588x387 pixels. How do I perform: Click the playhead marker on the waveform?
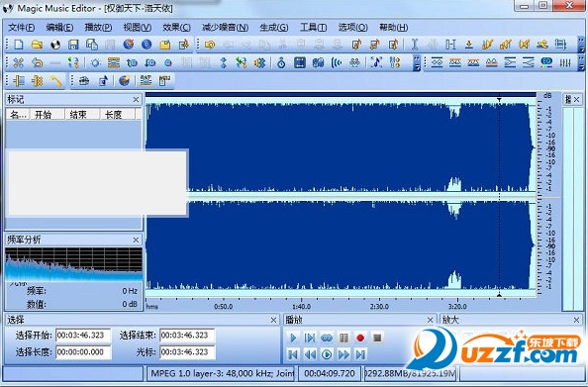click(499, 100)
